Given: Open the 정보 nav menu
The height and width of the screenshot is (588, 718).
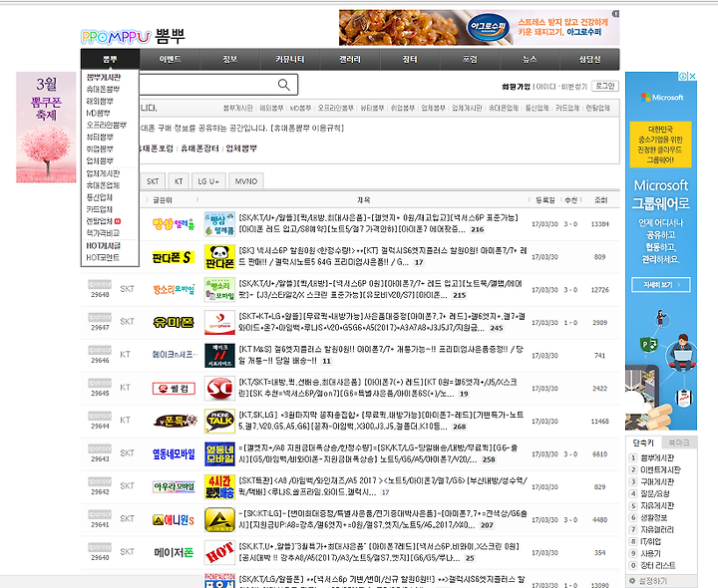Looking at the screenshot, I should click(x=230, y=59).
